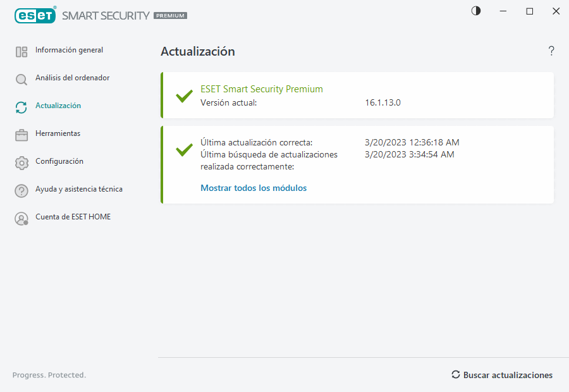Click the Ayuda y asistencia question-mark icon
Viewport: 569px width, 392px height.
pyautogui.click(x=21, y=191)
